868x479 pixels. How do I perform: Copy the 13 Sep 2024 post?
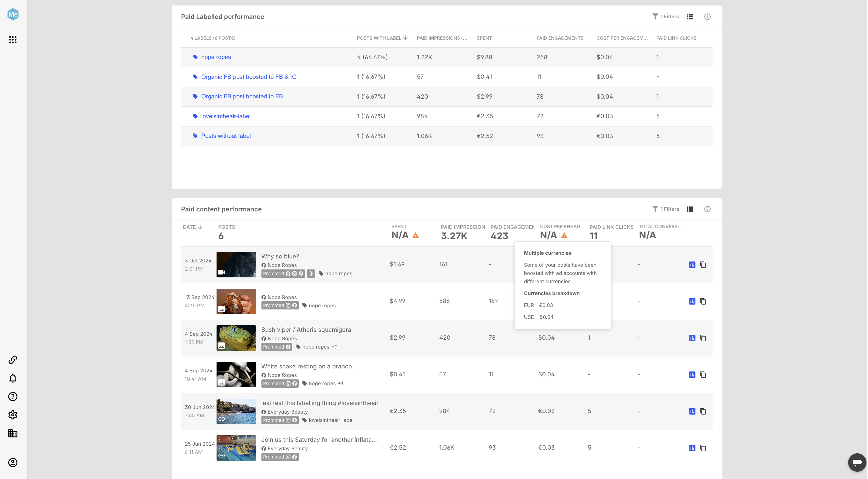703,301
